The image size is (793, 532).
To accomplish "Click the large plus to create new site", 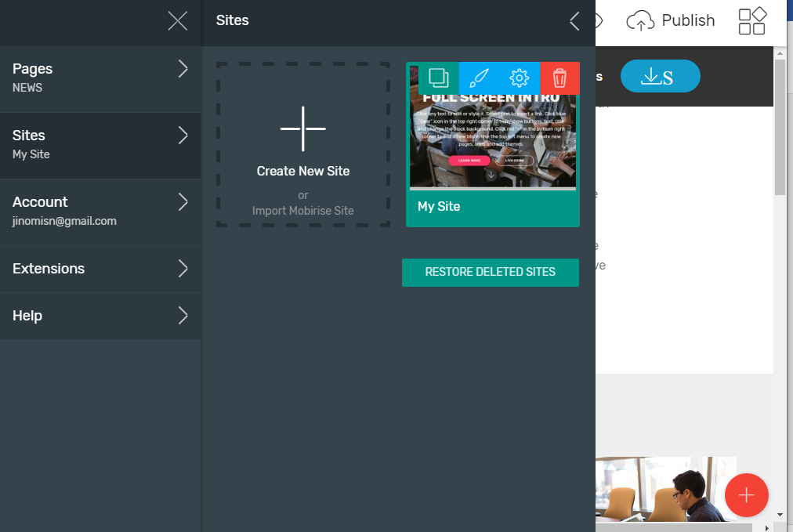I will [302, 128].
